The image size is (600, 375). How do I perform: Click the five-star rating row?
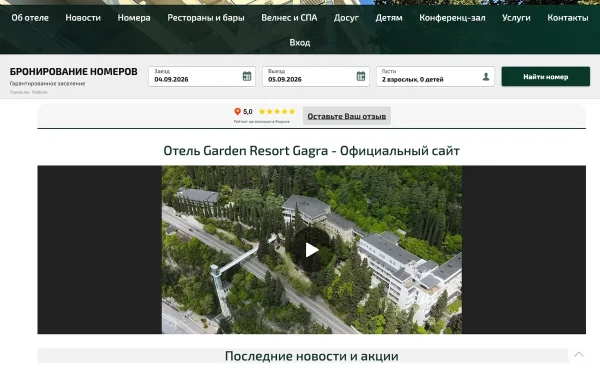click(277, 111)
